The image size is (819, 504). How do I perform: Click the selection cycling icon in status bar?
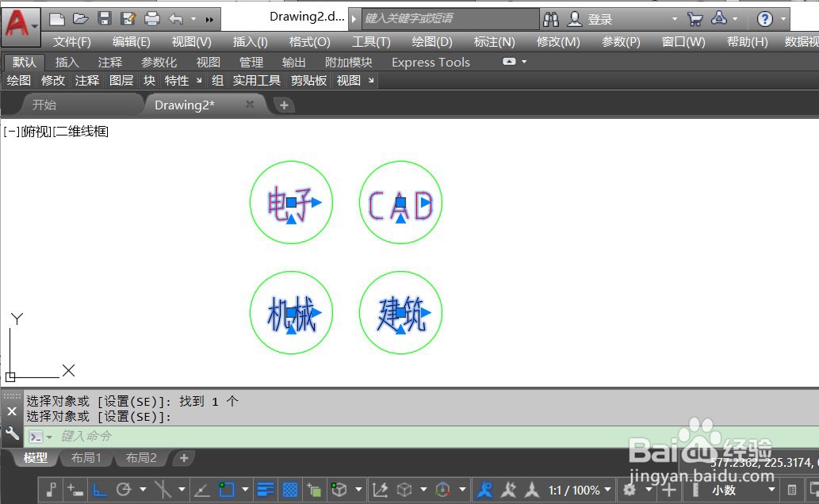pyautogui.click(x=314, y=490)
